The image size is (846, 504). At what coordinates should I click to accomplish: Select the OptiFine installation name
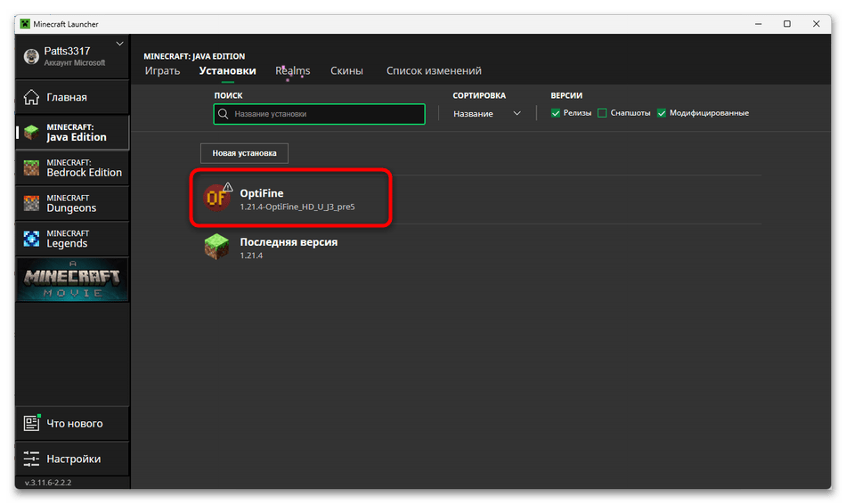262,193
